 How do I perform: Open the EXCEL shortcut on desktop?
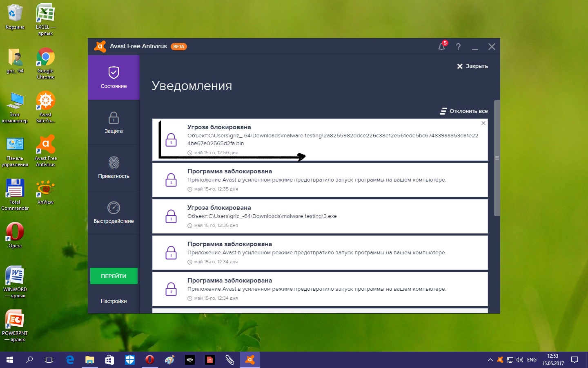coord(45,20)
